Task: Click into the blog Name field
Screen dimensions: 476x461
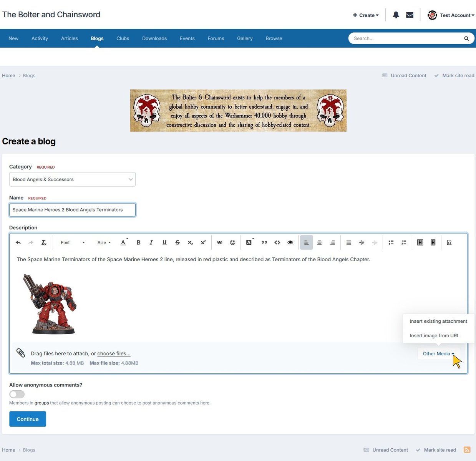Action: (72, 210)
